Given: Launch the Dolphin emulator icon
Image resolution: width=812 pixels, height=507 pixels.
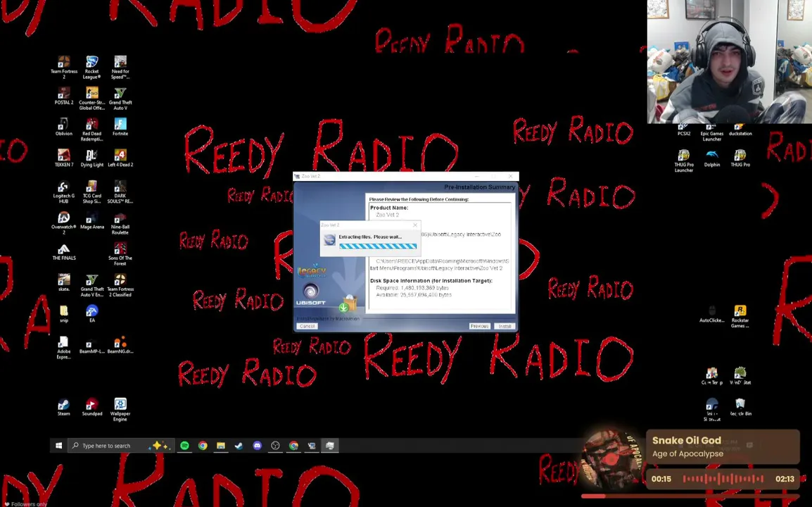Looking at the screenshot, I should (711, 158).
